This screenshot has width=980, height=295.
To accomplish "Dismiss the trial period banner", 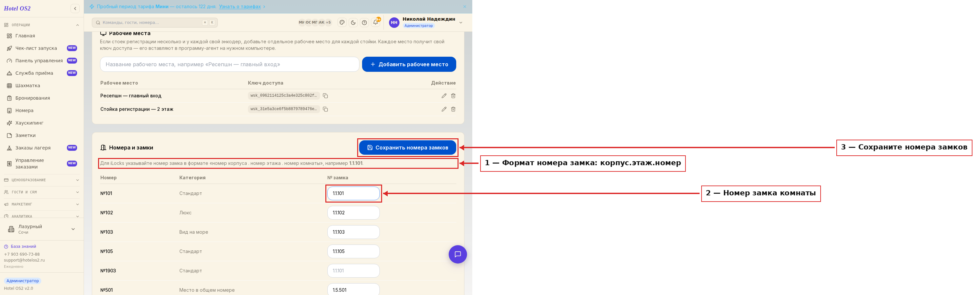I will [464, 7].
